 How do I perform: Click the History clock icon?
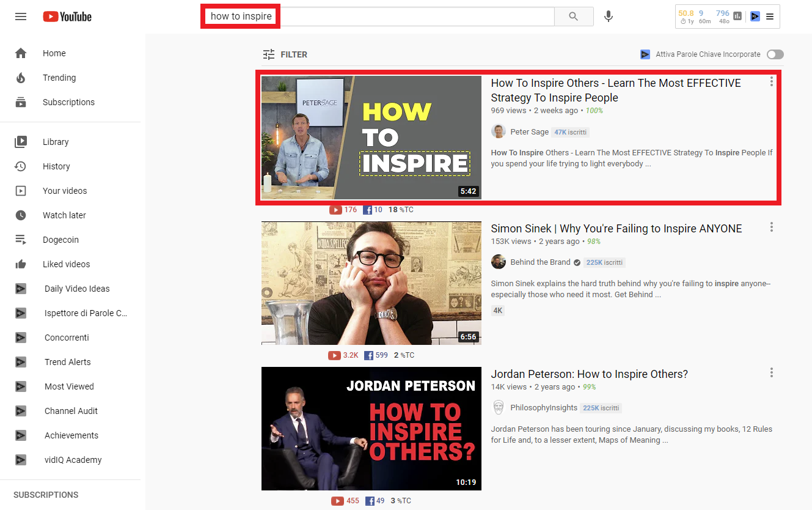click(x=21, y=166)
